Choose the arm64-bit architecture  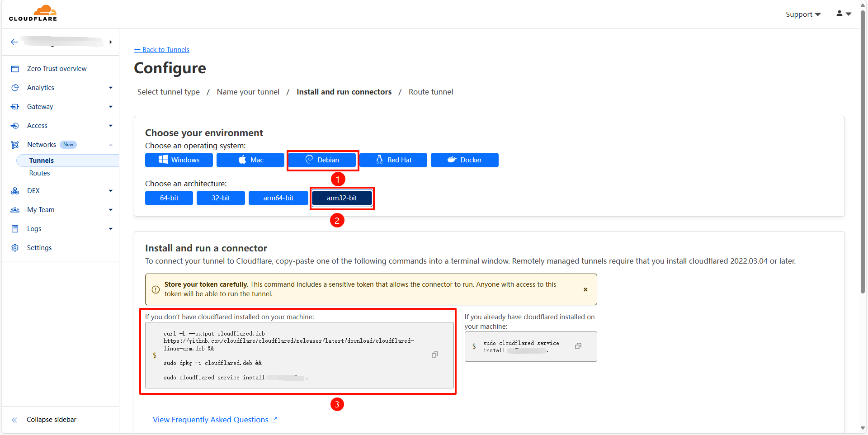pos(278,198)
